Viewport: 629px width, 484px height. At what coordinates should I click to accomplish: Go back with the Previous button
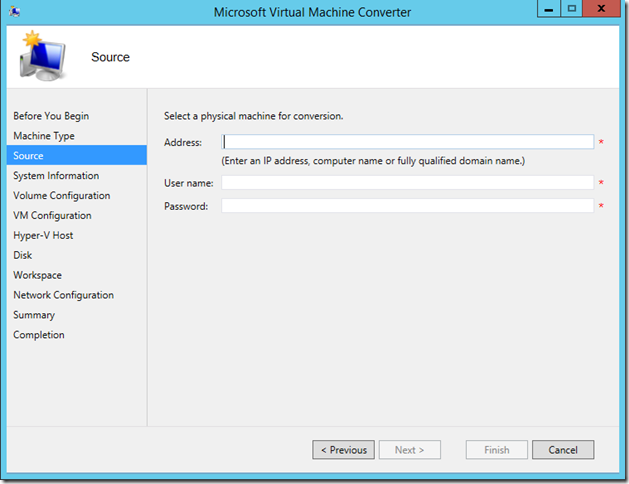click(x=343, y=450)
